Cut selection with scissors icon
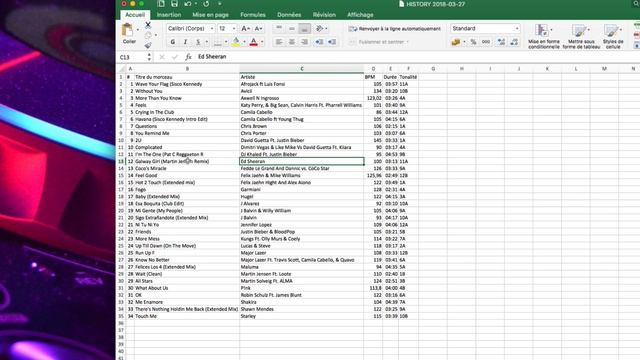 pyautogui.click(x=148, y=25)
